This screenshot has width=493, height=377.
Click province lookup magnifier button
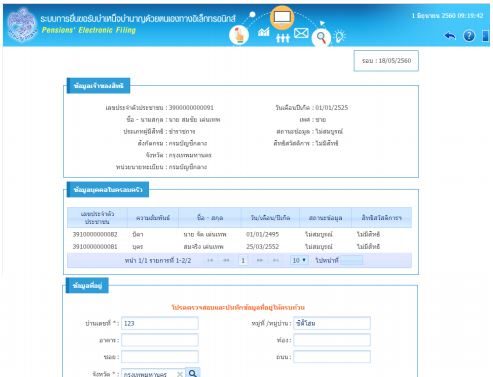[x=193, y=373]
